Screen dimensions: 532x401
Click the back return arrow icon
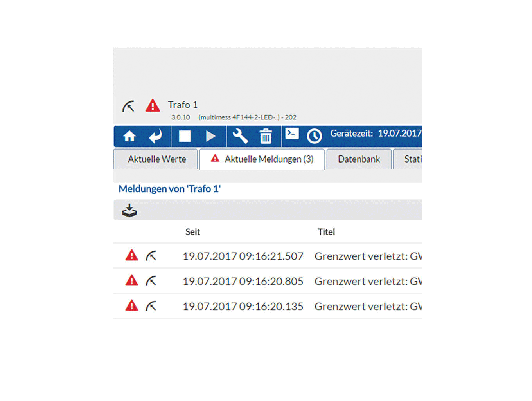coord(155,136)
